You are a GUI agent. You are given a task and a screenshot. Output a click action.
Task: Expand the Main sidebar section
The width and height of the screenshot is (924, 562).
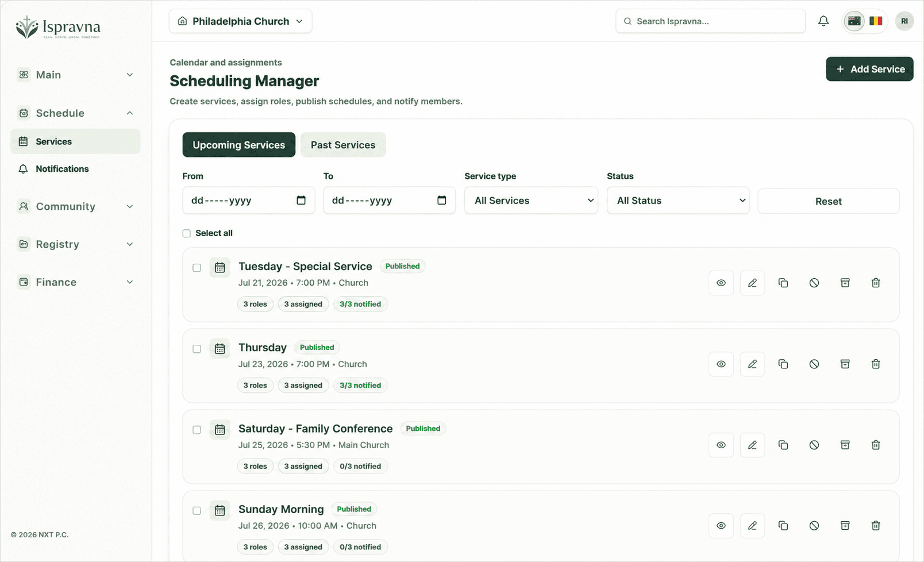(75, 75)
